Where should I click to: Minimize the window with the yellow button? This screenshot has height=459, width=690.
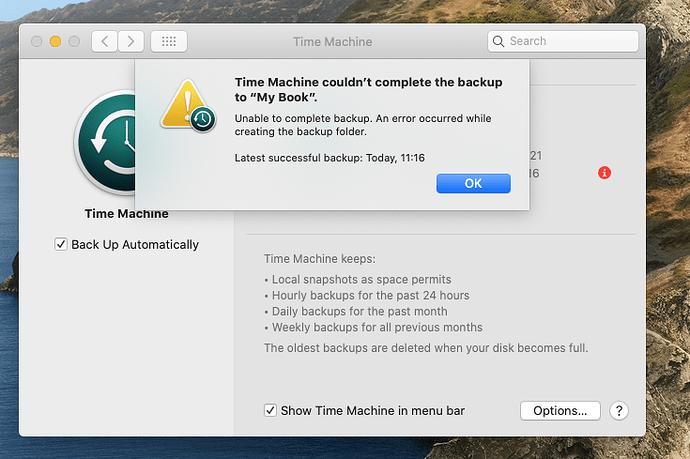point(55,41)
